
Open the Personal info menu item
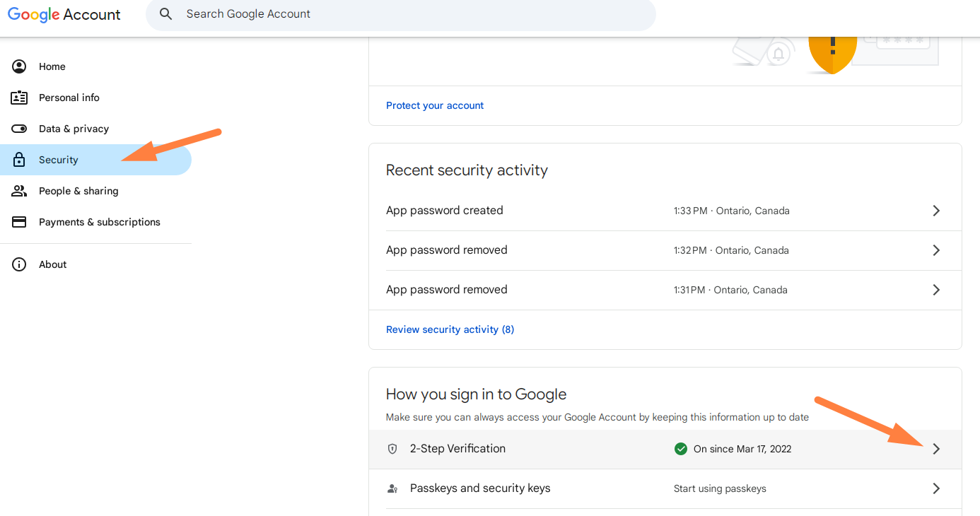(69, 98)
